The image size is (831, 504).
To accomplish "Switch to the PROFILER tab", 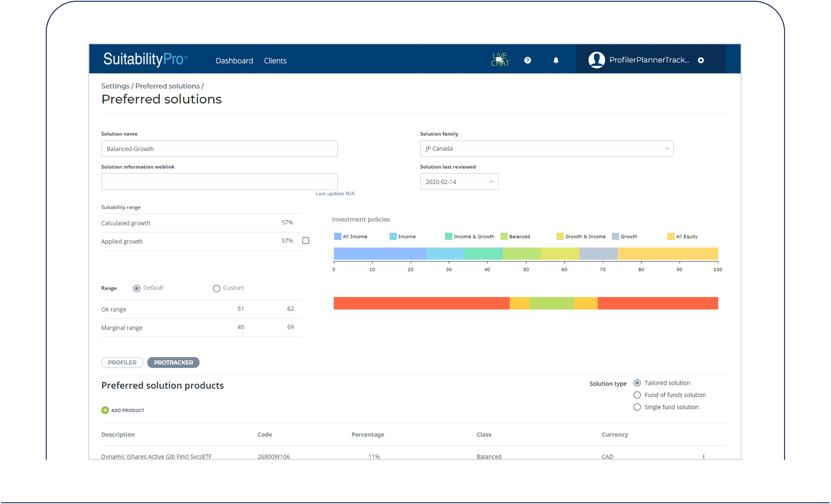I will (122, 362).
